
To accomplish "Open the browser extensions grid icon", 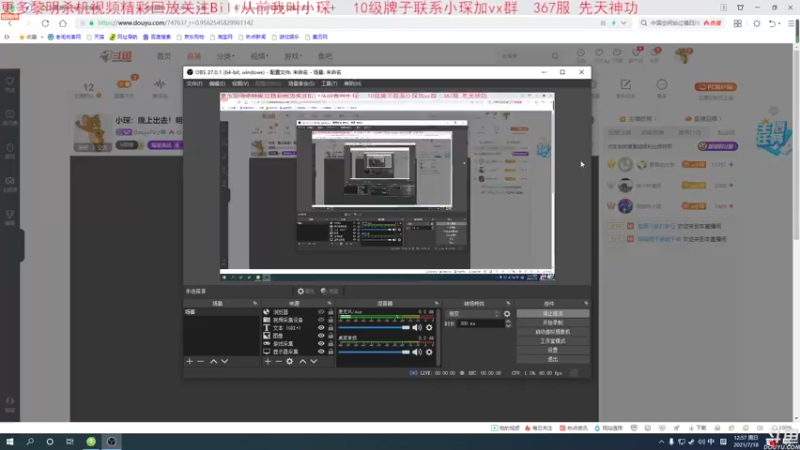I will tap(738, 23).
